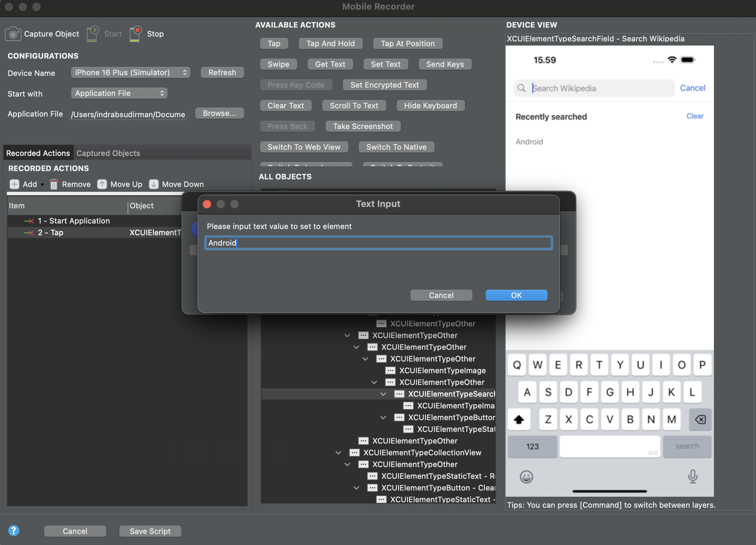
Task: Collapse the XCUIElementTypeCollectionView tree node
Action: coord(339,453)
